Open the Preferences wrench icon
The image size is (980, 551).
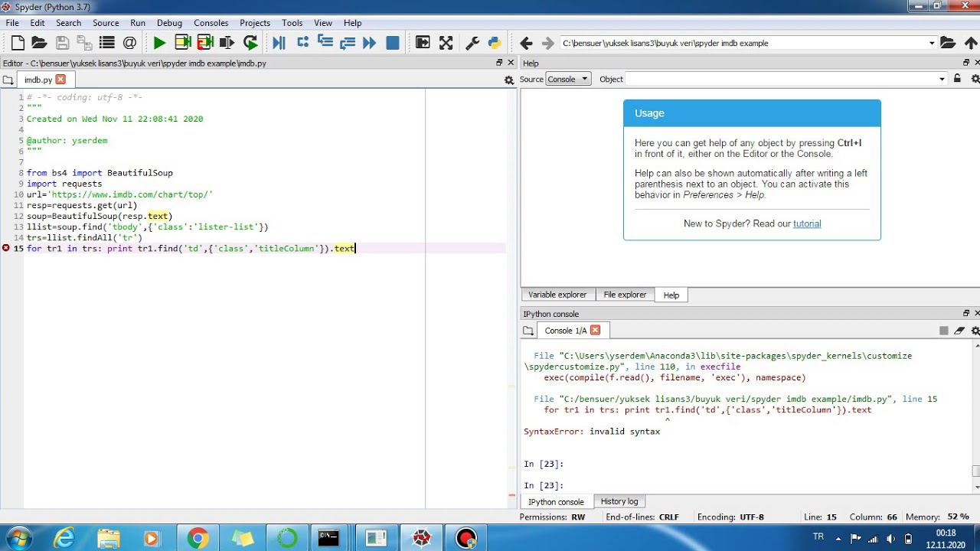click(x=472, y=43)
